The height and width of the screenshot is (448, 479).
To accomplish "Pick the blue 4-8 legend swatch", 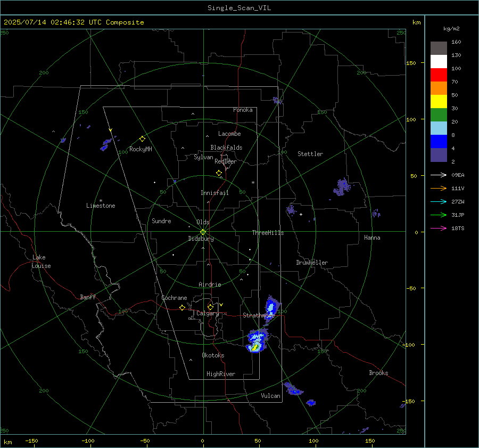I will pos(439,141).
